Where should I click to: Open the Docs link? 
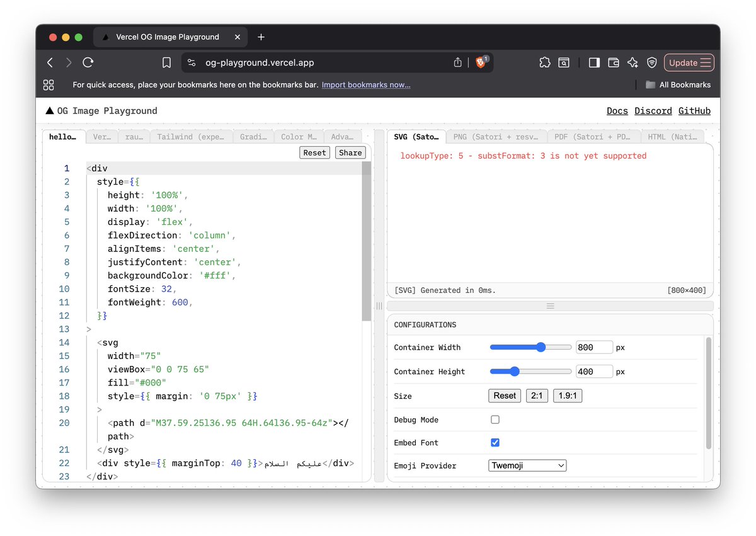[617, 111]
